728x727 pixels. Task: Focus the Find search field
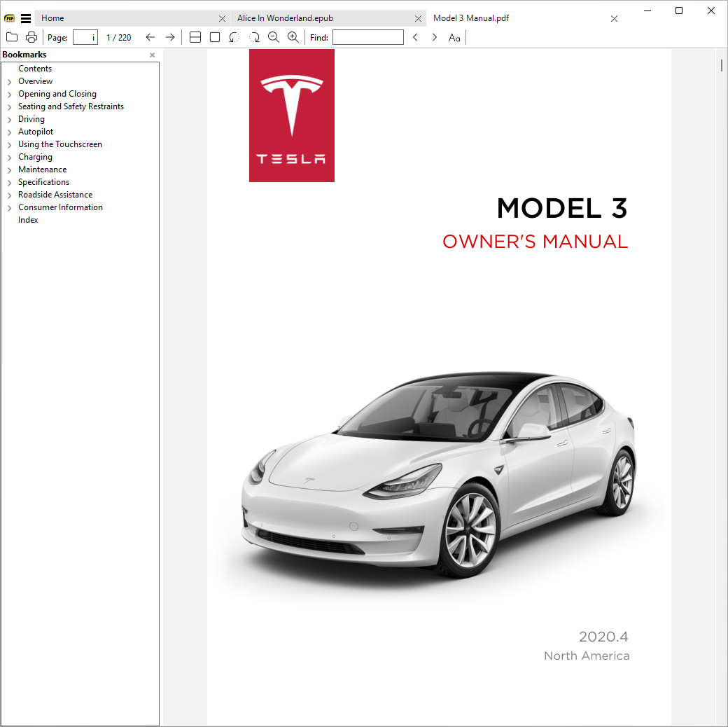pos(368,37)
